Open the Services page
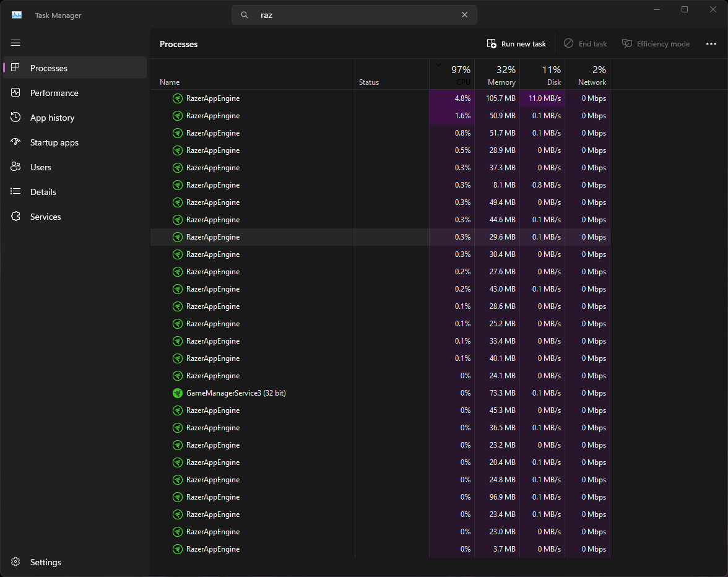The image size is (728, 577). click(75, 217)
